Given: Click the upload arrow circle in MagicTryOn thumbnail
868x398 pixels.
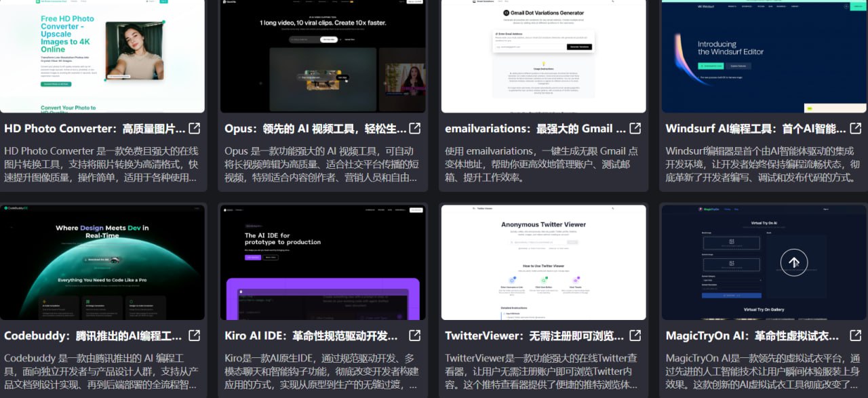Looking at the screenshot, I should (794, 262).
